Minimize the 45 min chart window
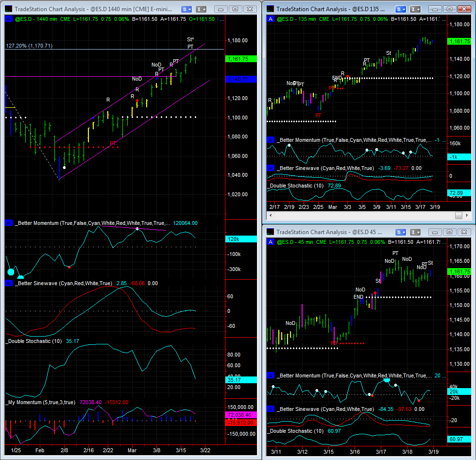Screen dimensions: 476x460 click(435, 232)
